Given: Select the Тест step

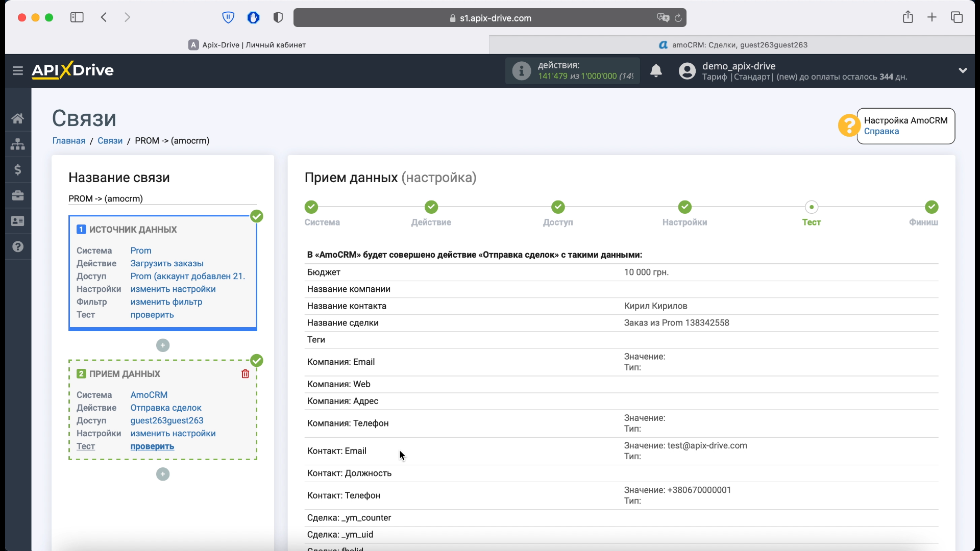Looking at the screenshot, I should coord(811,207).
